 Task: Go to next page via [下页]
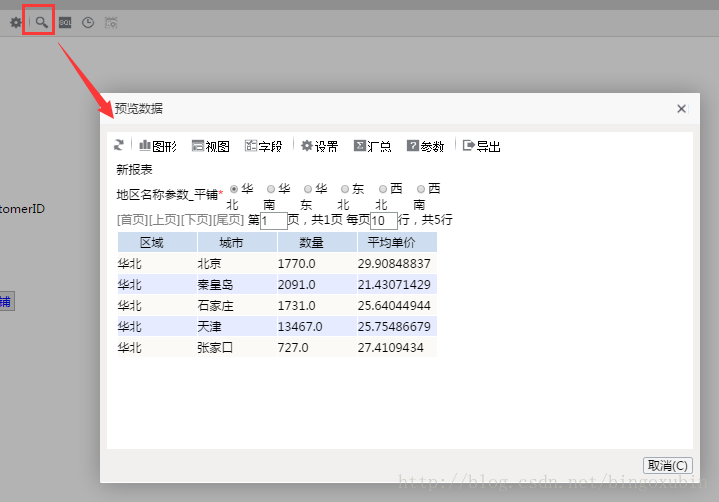pos(196,220)
